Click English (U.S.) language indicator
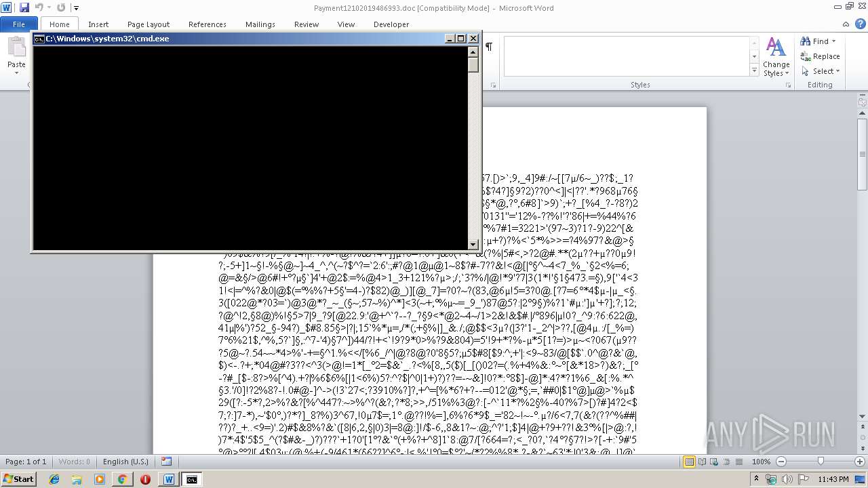The width and height of the screenshot is (868, 488). click(x=125, y=462)
